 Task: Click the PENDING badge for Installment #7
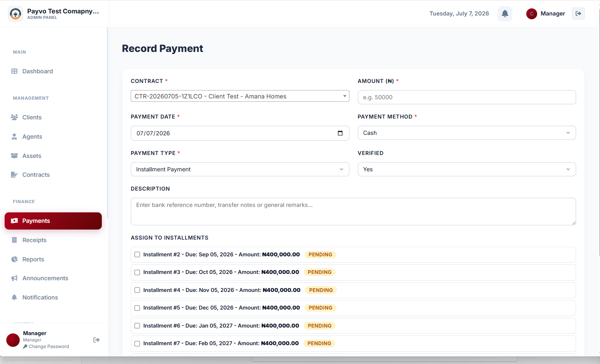[319, 343]
